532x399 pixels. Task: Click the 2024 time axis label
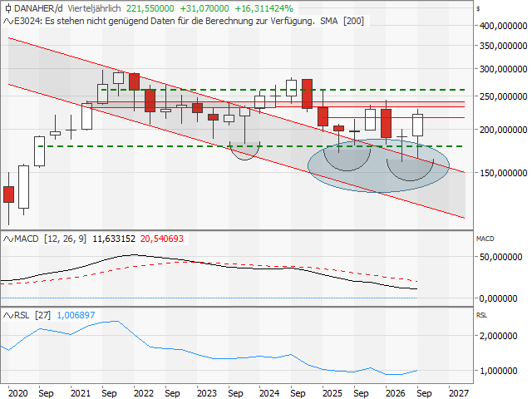coord(269,393)
